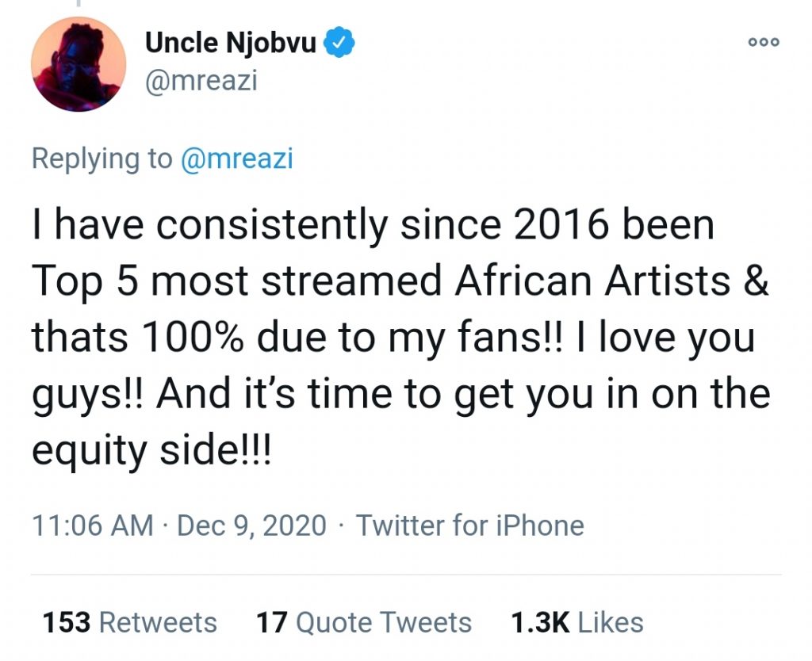
Task: View the 153 Retweets list
Action: [x=129, y=622]
